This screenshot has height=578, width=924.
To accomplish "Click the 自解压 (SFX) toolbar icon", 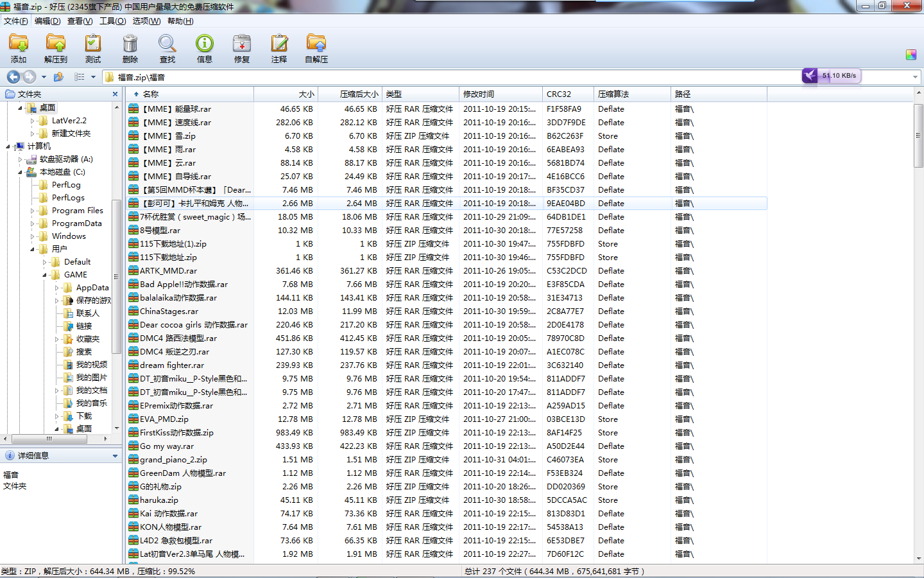I will (x=316, y=48).
